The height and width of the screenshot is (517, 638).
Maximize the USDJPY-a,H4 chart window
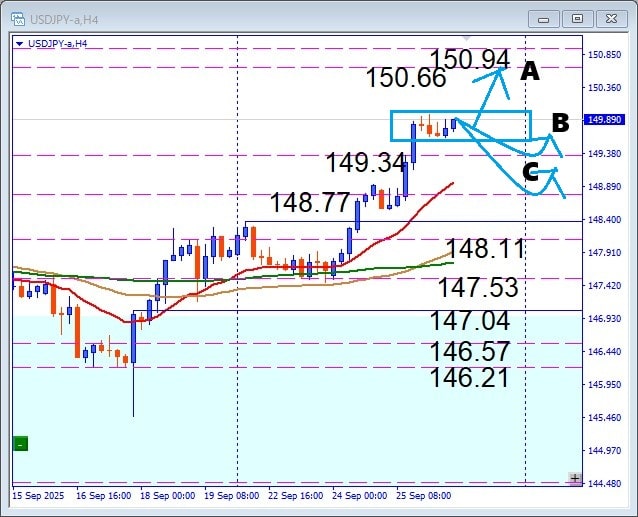[x=576, y=18]
